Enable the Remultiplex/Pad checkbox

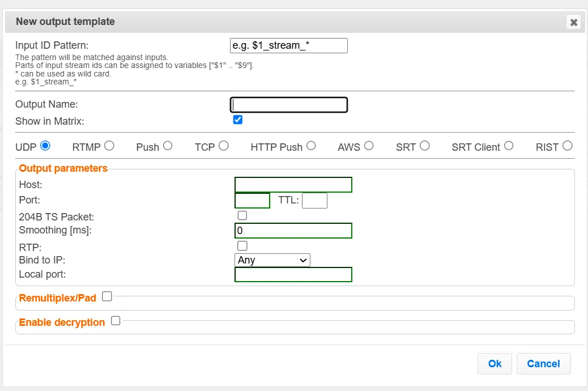(107, 296)
